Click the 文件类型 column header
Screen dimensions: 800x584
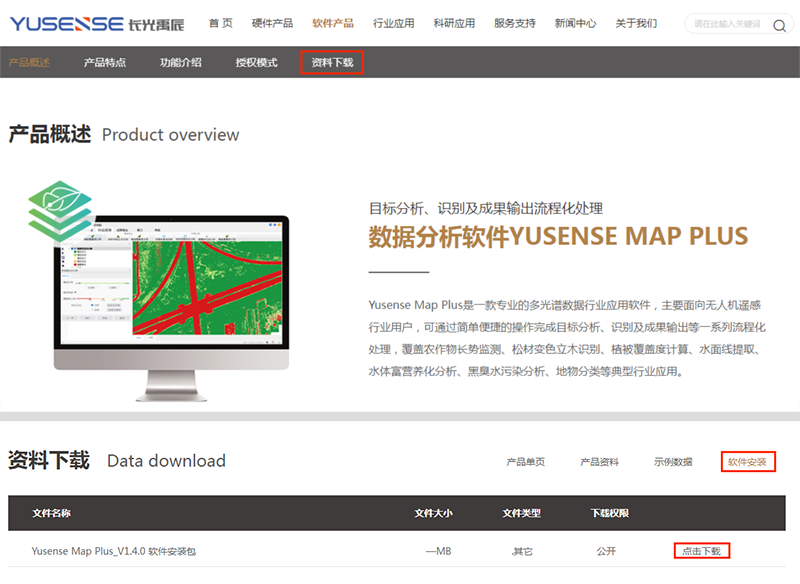coord(521,513)
